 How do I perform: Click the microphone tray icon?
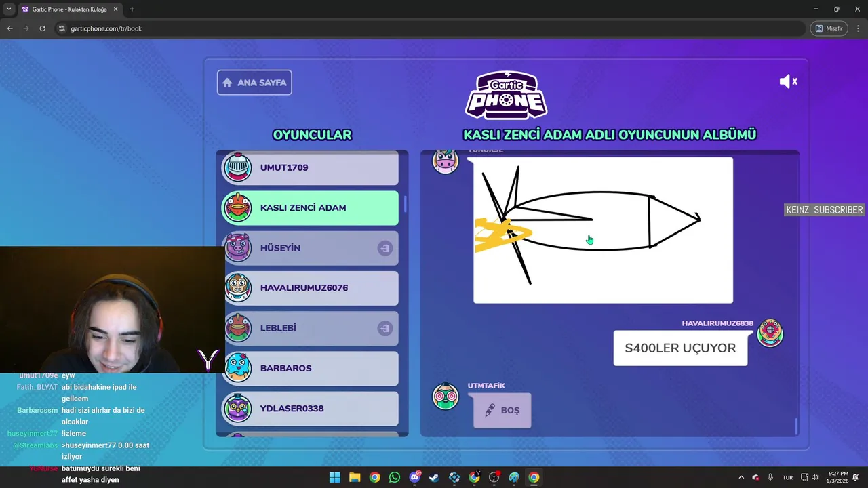tap(770, 477)
